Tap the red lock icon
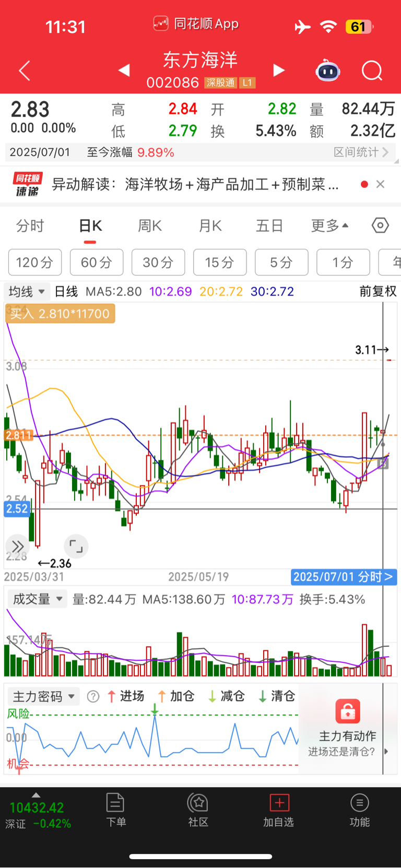This screenshot has width=401, height=868. 348,711
